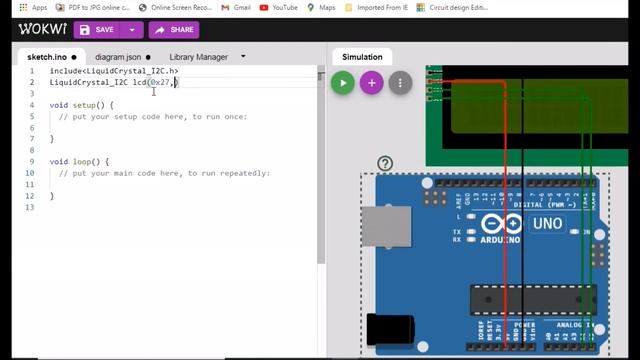The width and height of the screenshot is (640, 360).
Task: Click the void setup() line
Action: click(x=82, y=105)
